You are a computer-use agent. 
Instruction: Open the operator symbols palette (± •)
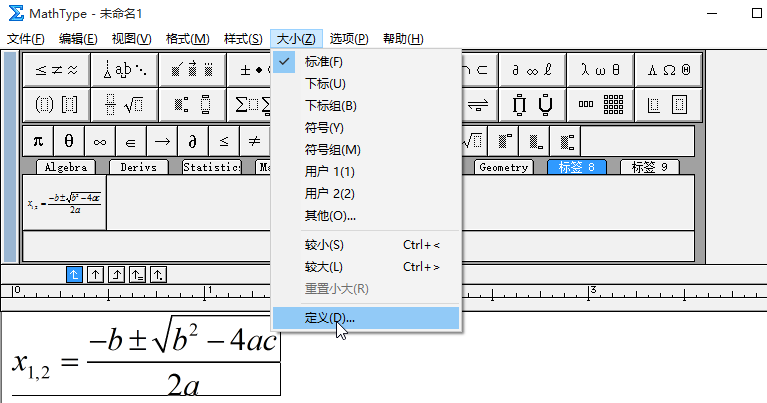click(x=249, y=70)
